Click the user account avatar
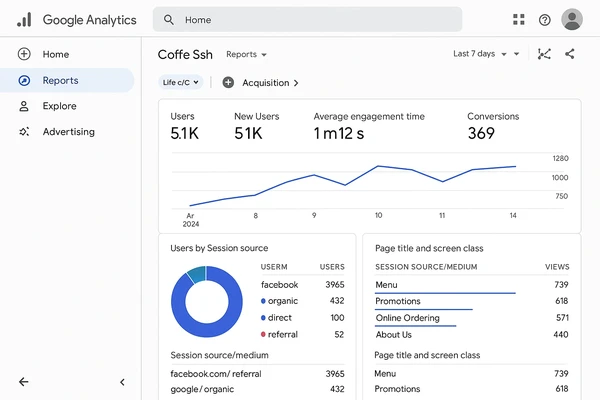This screenshot has width=600, height=400. tap(572, 20)
